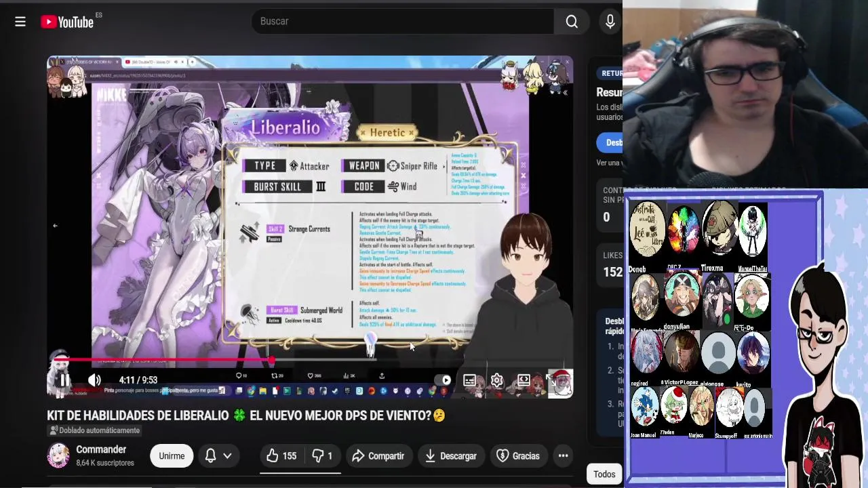Open the Commander channel name link
This screenshot has width=868, height=488.
[x=101, y=449]
